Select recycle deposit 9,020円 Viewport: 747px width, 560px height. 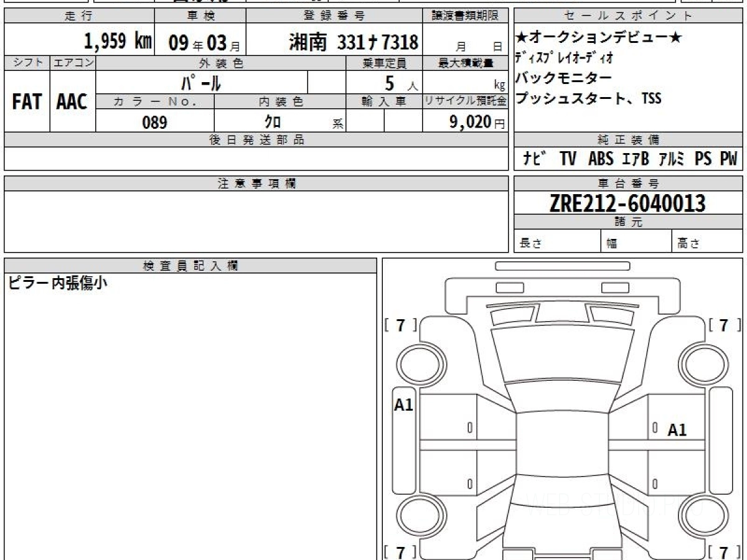(477, 122)
